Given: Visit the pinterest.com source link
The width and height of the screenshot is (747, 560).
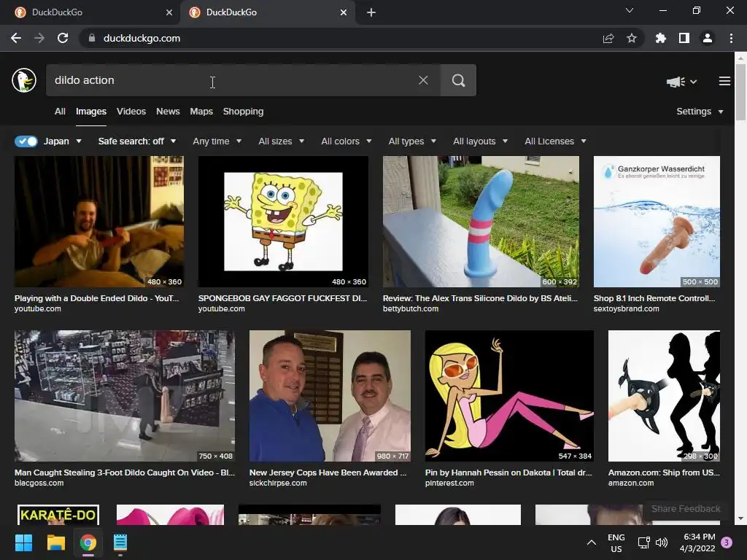Looking at the screenshot, I should coord(449,483).
